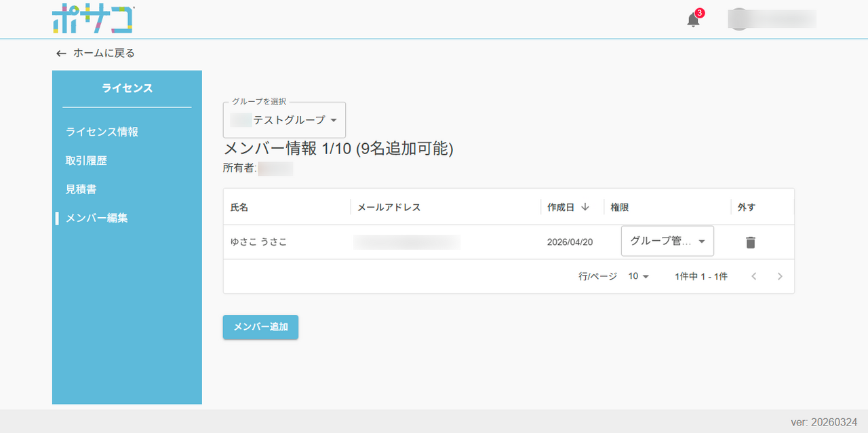
Task: Open the blurred user account menu
Action: pyautogui.click(x=772, y=19)
